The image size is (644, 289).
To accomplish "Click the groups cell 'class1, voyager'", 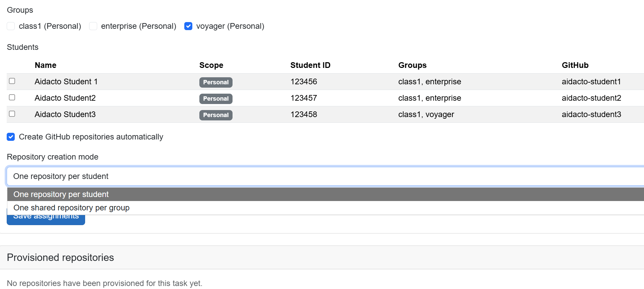I will [426, 114].
